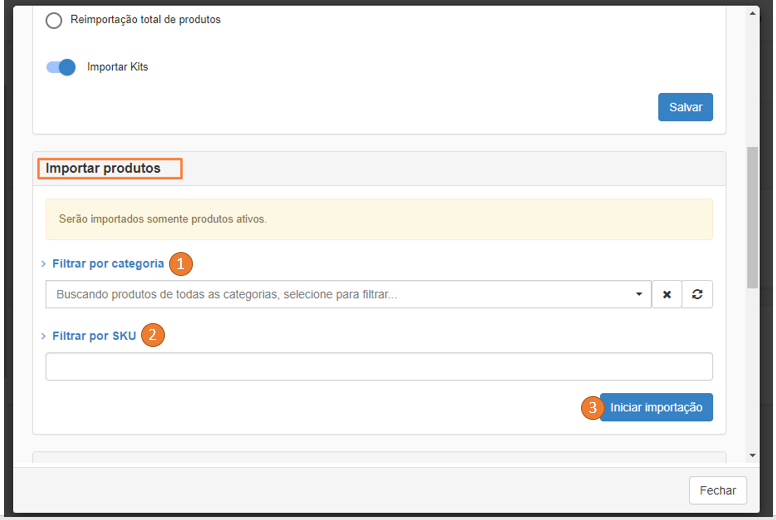The image size is (776, 520).
Task: Toggle the Importar Kits switch
Action: [x=61, y=67]
